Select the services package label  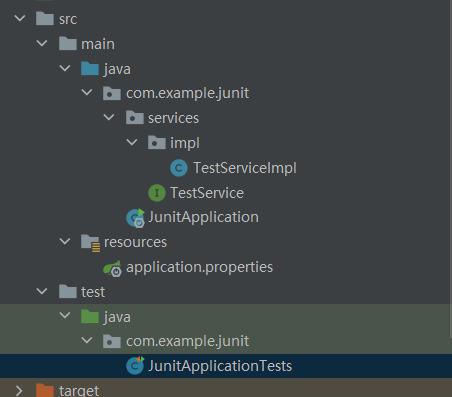pos(173,118)
